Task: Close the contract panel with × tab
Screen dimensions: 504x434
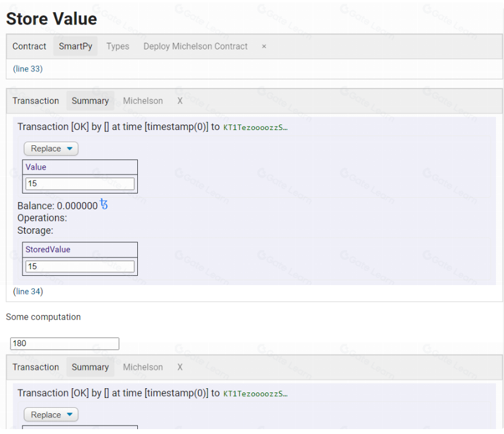Action: coord(264,46)
